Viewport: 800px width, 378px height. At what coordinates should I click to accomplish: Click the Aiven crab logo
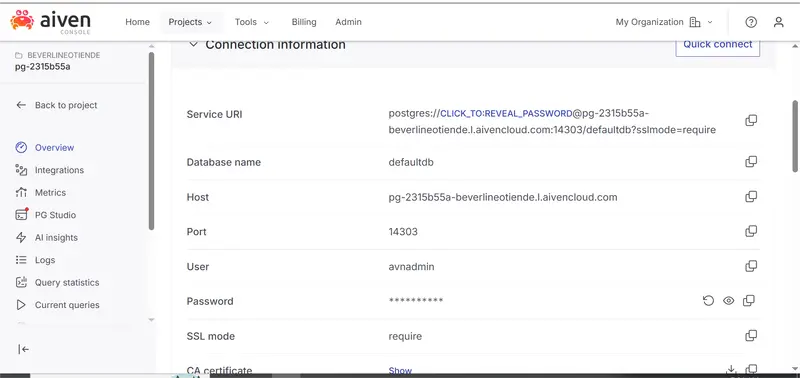[22, 19]
